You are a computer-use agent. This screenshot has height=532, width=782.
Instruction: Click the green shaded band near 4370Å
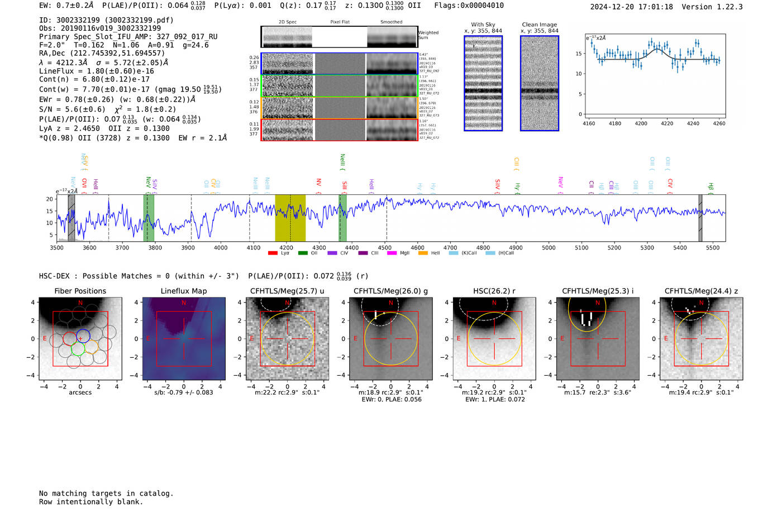pyautogui.click(x=343, y=218)
